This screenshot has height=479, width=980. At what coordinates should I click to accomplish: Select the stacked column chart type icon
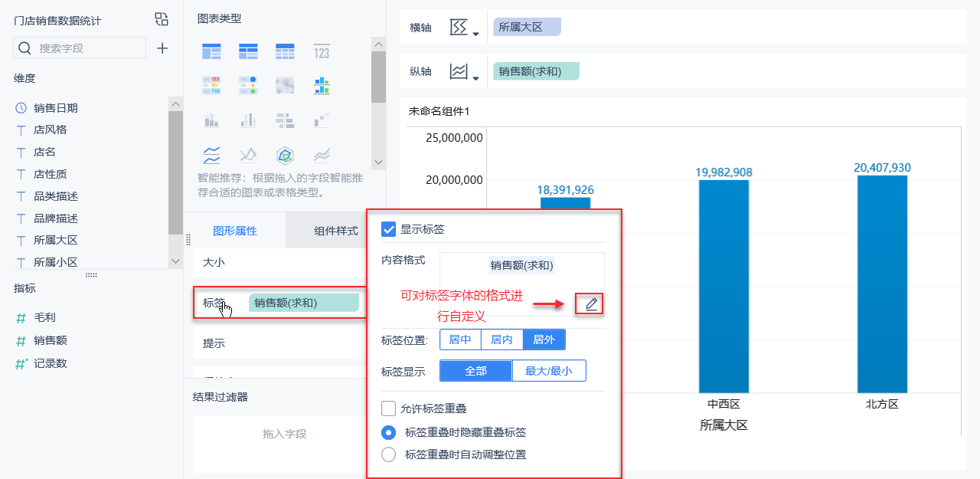(x=211, y=120)
